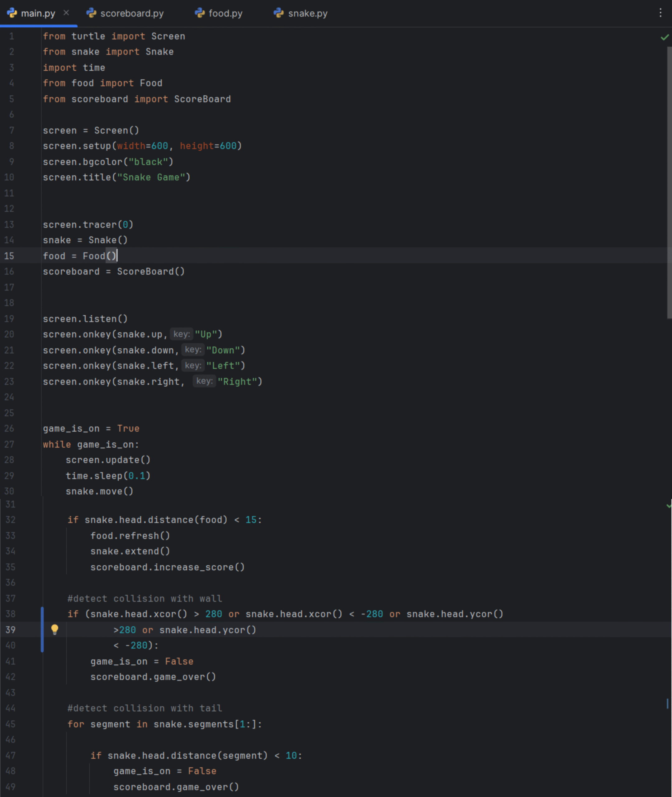Image resolution: width=672 pixels, height=797 pixels.
Task: Click the Python icon on food.py tab
Action: (x=200, y=13)
